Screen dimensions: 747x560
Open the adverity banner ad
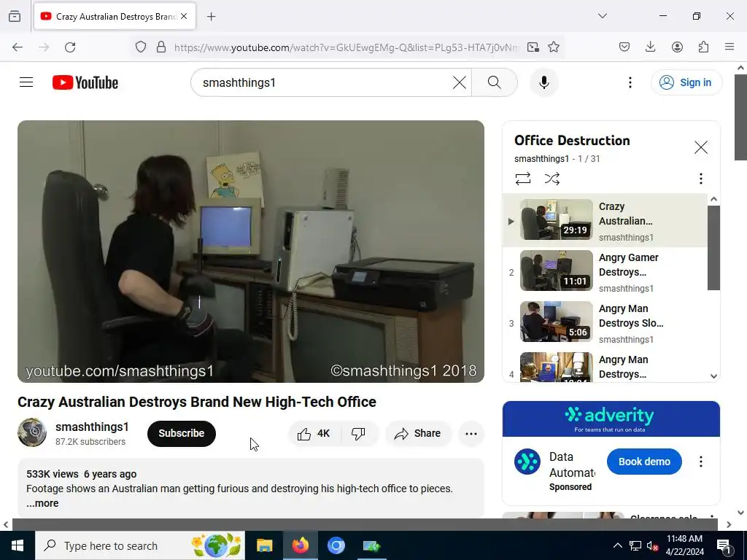(611, 419)
